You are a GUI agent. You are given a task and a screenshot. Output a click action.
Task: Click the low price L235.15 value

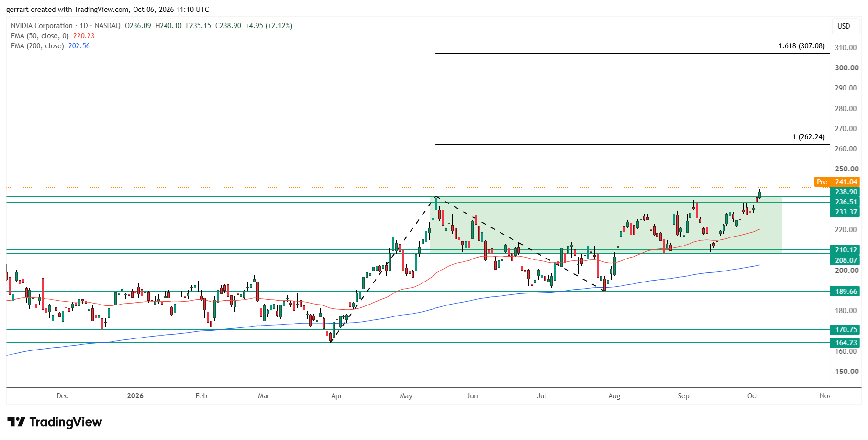(199, 26)
